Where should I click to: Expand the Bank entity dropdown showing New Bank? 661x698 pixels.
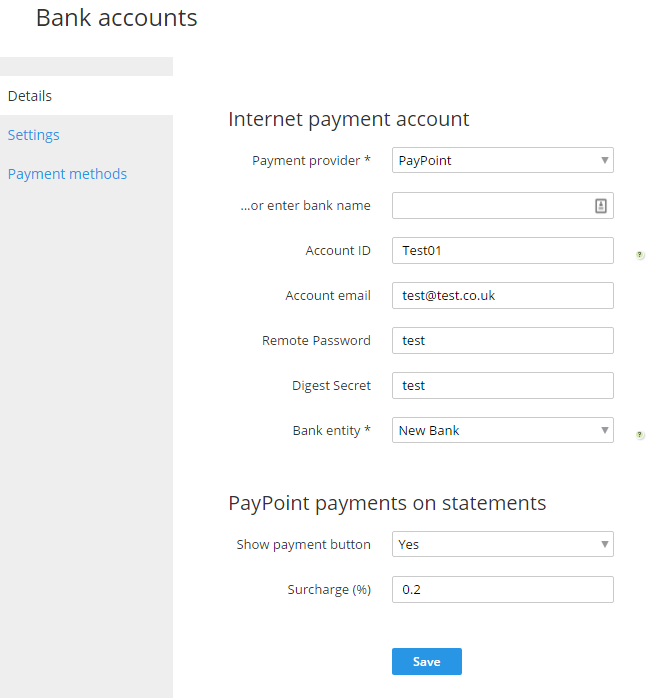(503, 430)
